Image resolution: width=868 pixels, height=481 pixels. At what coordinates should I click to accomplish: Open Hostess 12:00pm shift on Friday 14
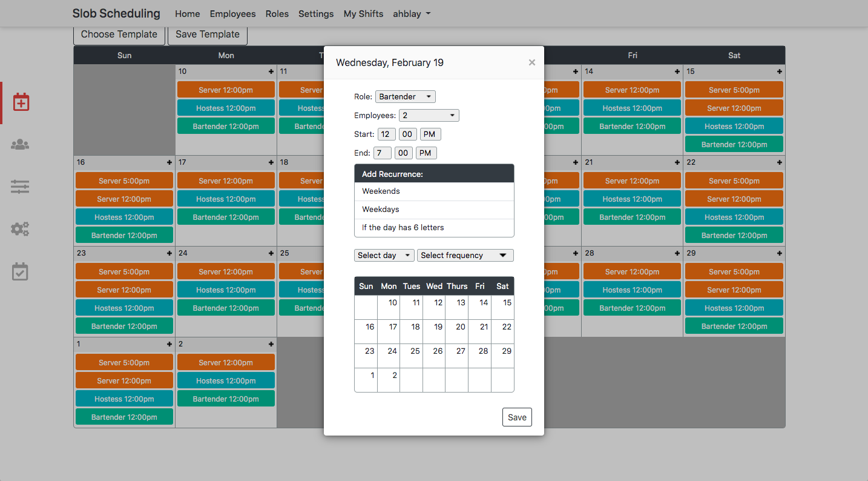coord(632,108)
